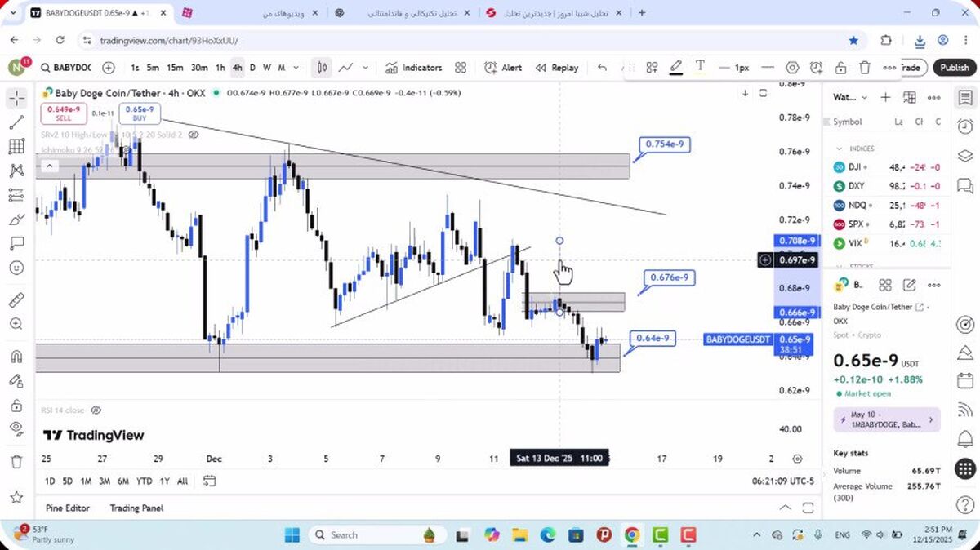980x550 pixels.
Task: Open candlestick chart type selector
Action: (323, 68)
